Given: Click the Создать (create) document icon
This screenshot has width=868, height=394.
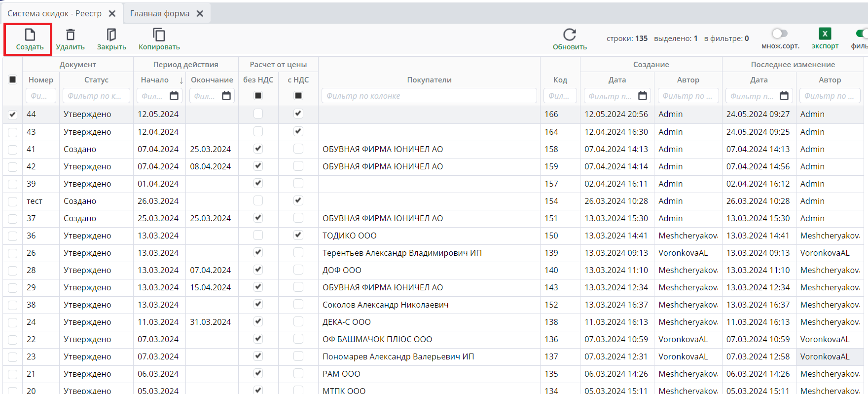Looking at the screenshot, I should tap(30, 35).
